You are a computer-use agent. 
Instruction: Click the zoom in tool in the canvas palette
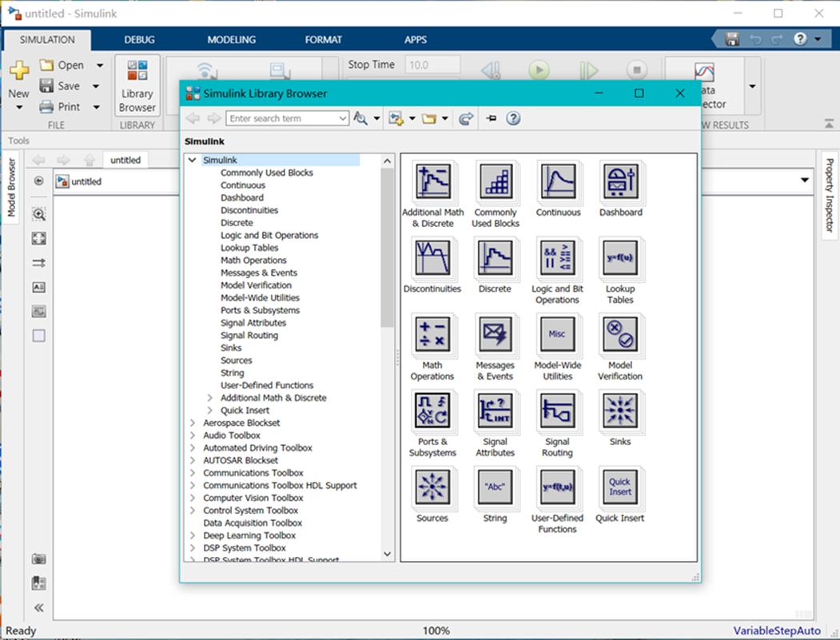tap(38, 214)
